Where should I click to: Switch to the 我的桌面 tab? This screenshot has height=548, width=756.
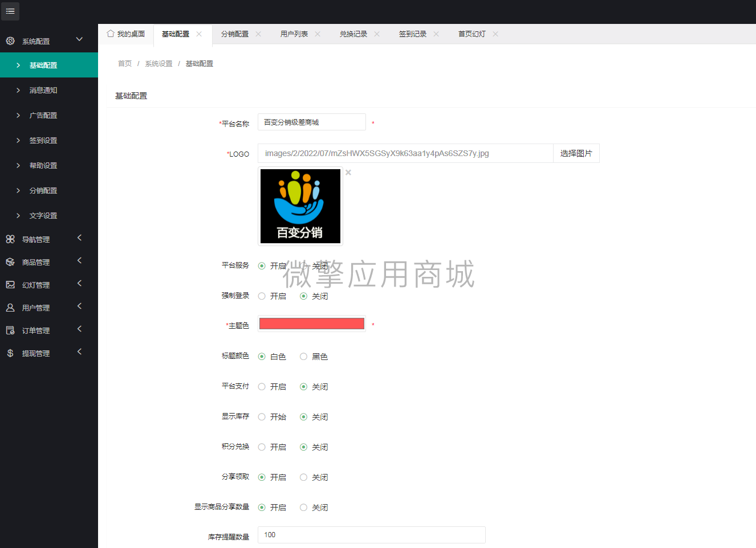[x=126, y=34]
